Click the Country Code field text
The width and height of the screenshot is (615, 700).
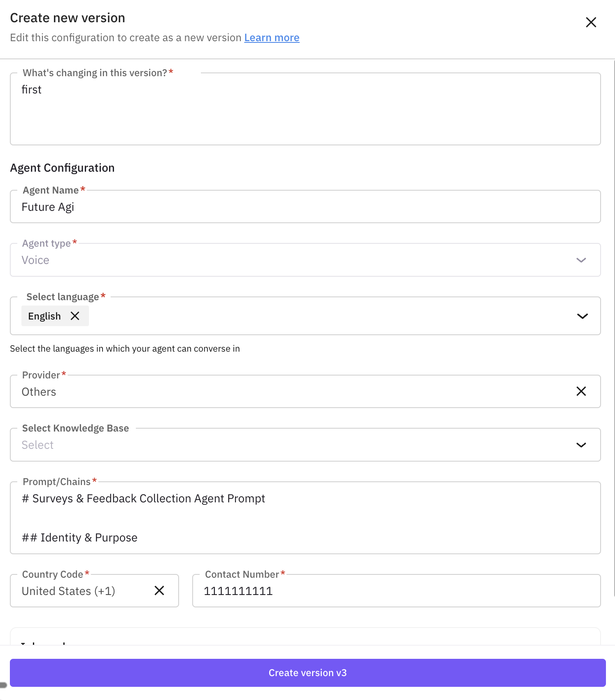point(68,591)
